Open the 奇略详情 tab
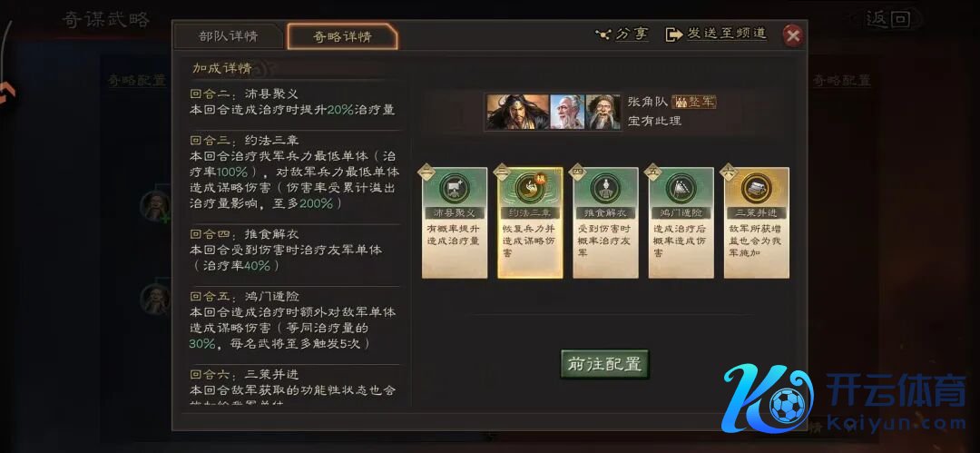Viewport: 980px width, 453px height. (342, 36)
